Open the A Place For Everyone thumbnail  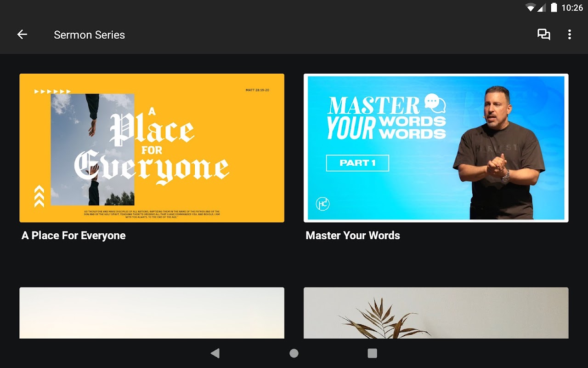(x=152, y=148)
